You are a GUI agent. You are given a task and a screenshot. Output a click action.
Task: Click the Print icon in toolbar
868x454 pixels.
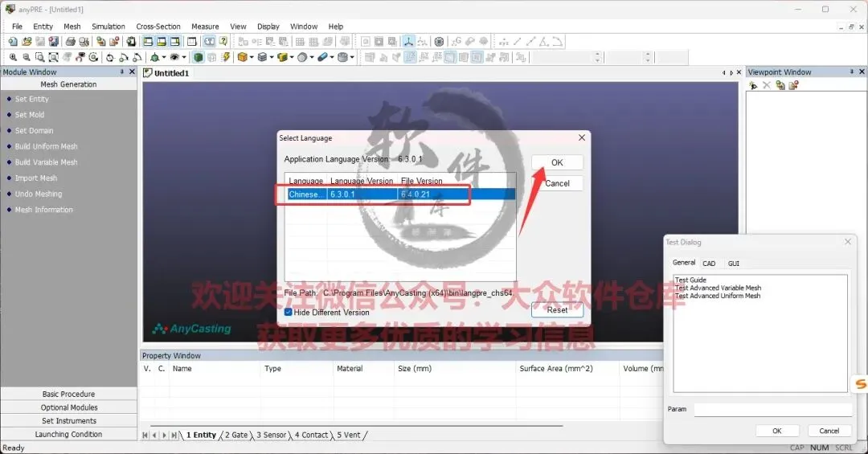click(x=70, y=42)
